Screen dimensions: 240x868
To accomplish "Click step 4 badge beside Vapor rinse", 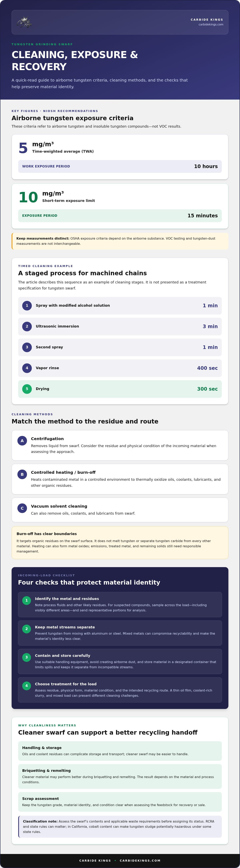I will 27,368.
